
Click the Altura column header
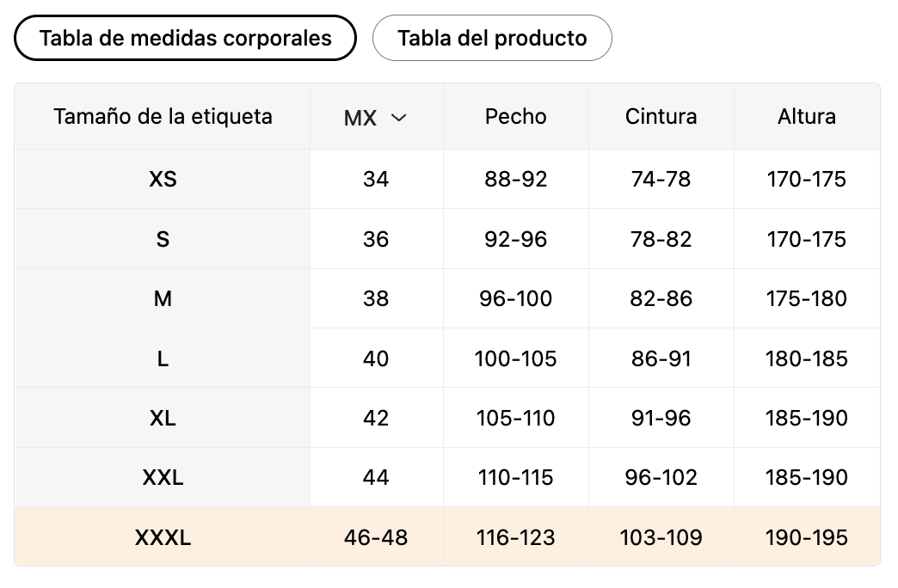(807, 117)
